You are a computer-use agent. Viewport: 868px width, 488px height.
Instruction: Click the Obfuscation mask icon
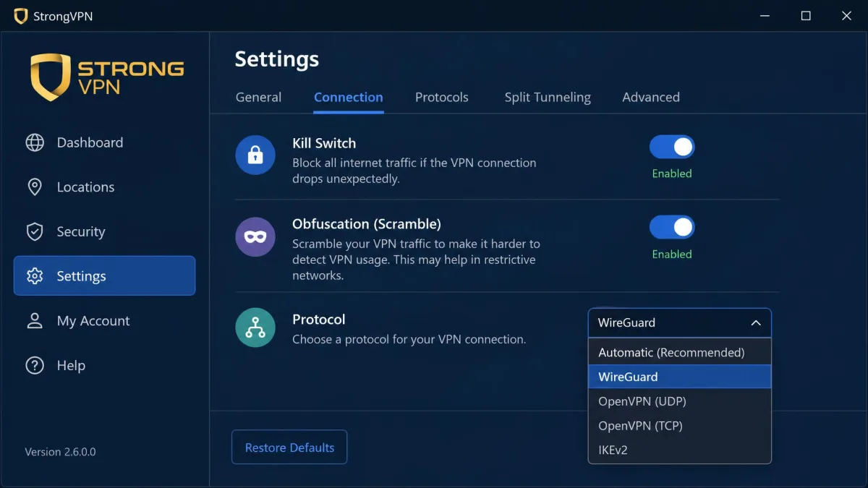255,236
